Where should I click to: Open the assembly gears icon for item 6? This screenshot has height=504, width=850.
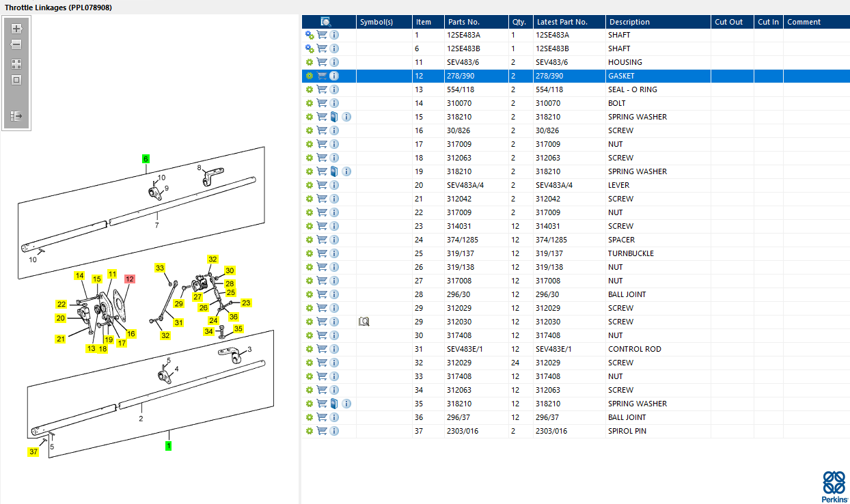click(310, 48)
